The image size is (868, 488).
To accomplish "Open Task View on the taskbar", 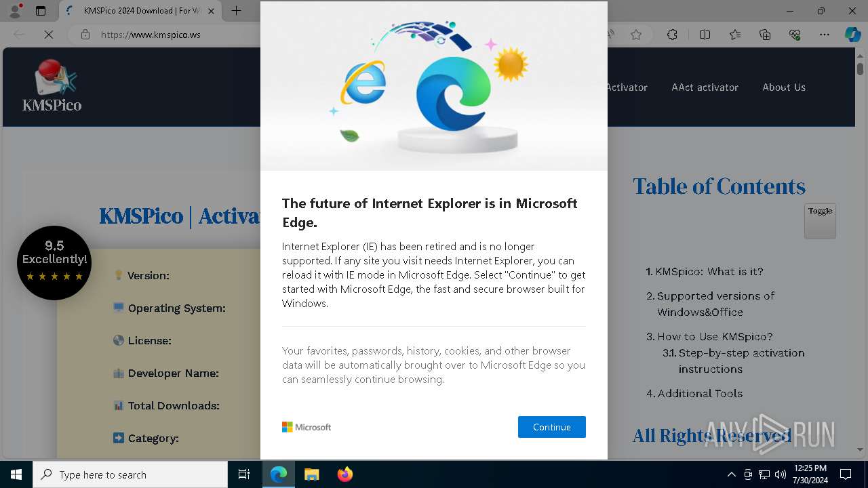I will click(x=244, y=474).
